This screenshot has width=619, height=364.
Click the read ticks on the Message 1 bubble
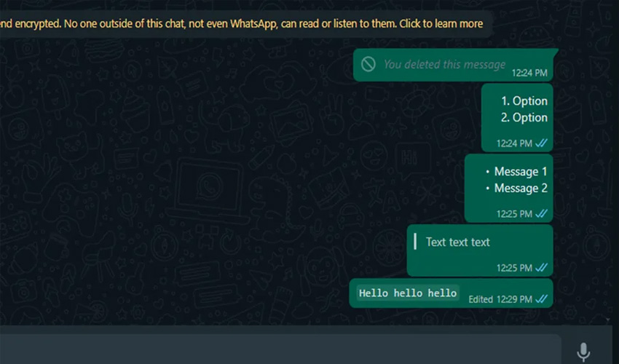point(541,213)
